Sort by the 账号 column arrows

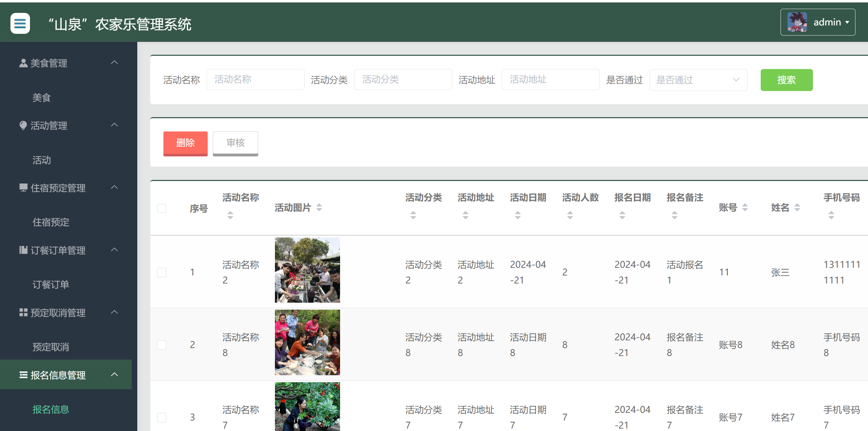745,207
